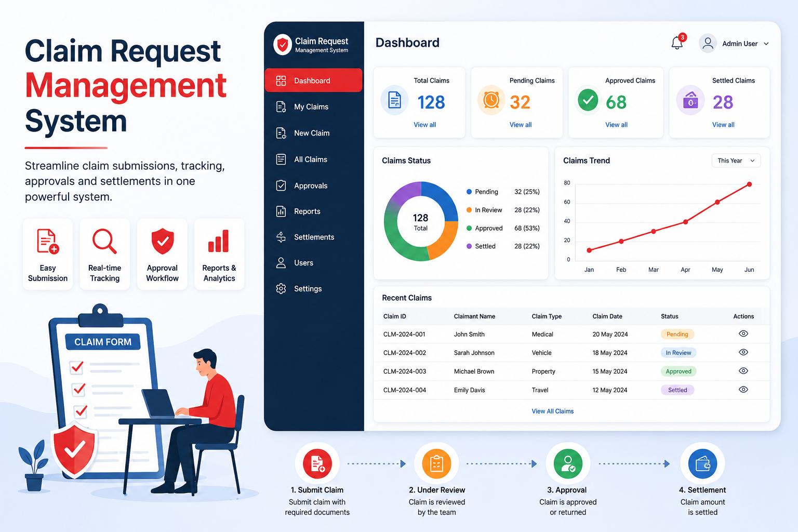
Task: Click the Settings gear icon
Action: tap(281, 289)
